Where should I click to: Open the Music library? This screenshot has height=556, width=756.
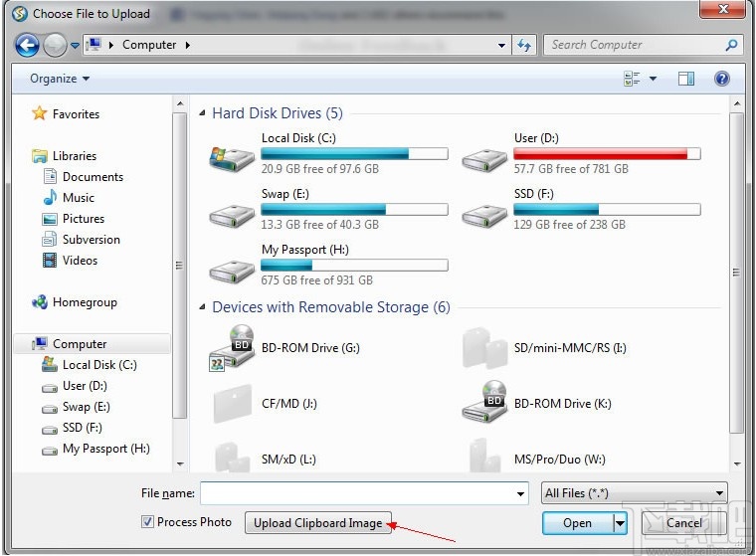pos(79,198)
